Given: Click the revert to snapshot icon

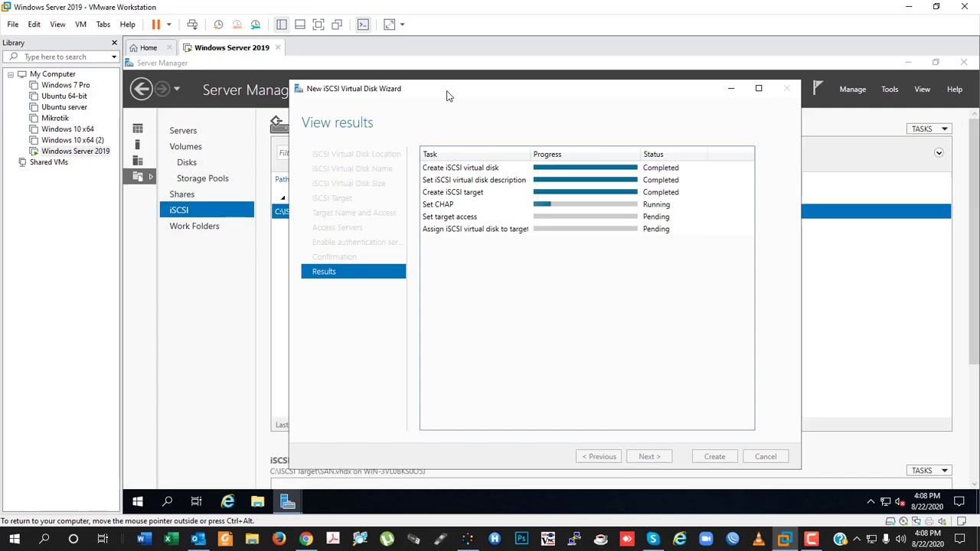Looking at the screenshot, I should (237, 24).
